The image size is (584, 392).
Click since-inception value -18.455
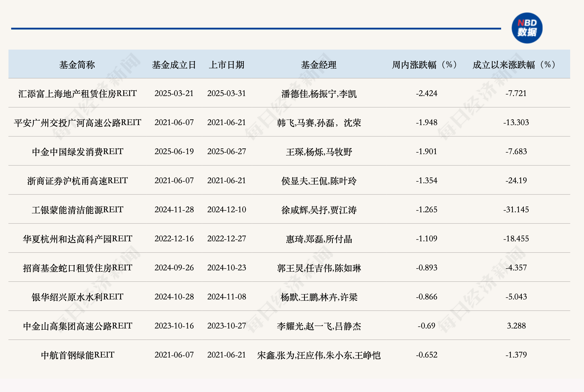click(x=516, y=238)
